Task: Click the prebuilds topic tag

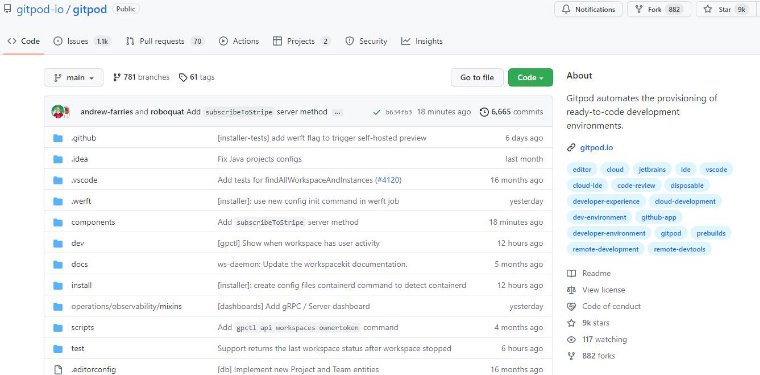Action: [711, 234]
